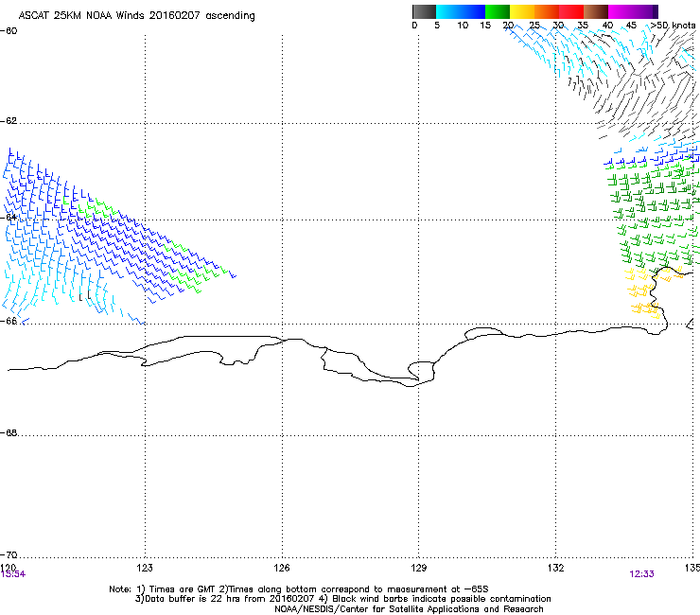
Task: Select the brown 35-40 knots legend segment
Action: [x=596, y=11]
